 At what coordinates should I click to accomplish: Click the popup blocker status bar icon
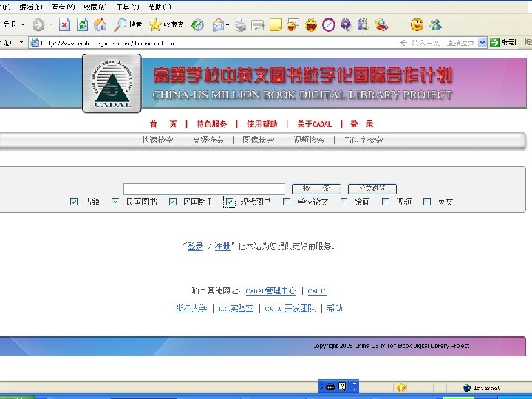[401, 387]
